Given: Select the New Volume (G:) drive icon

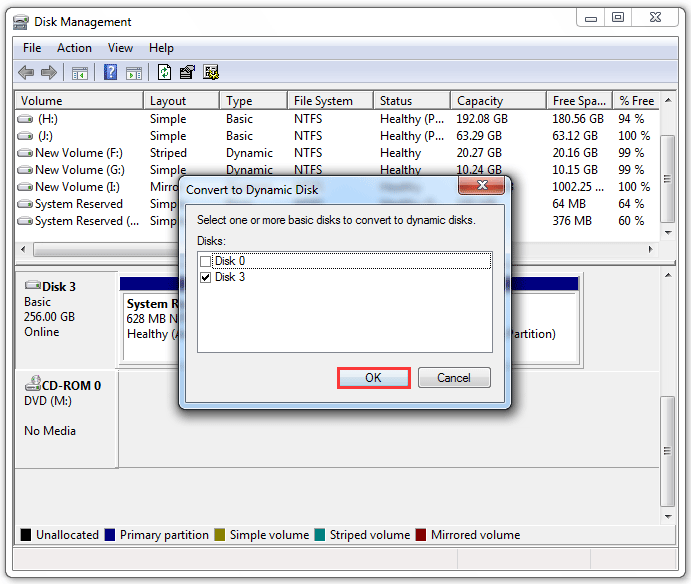Looking at the screenshot, I should tap(25, 170).
